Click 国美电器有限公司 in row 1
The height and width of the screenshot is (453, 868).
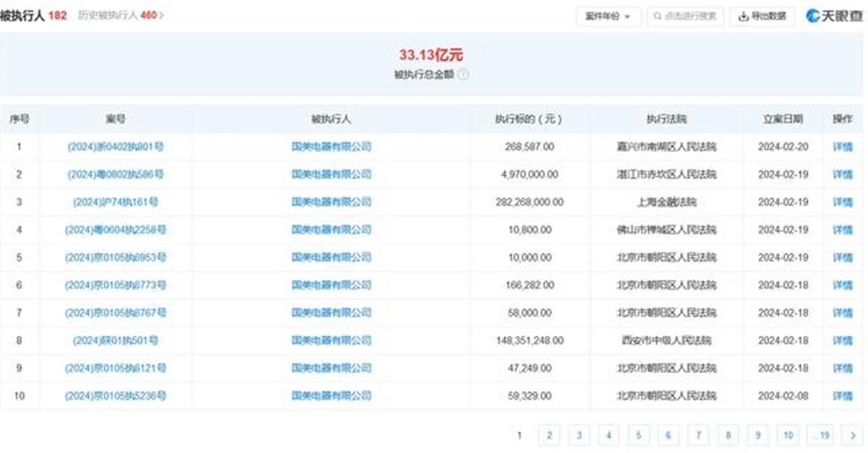tap(331, 147)
